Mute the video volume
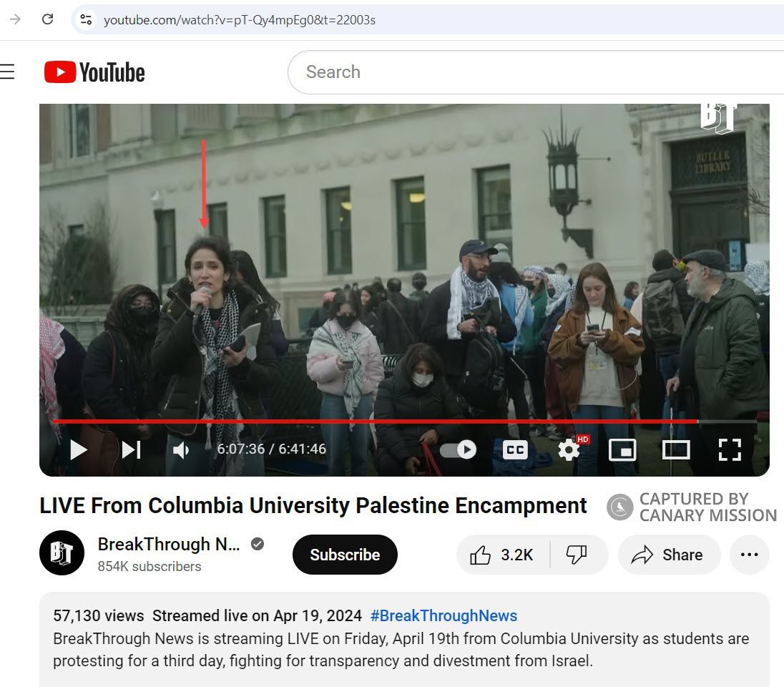Image resolution: width=784 pixels, height=687 pixels. (180, 449)
